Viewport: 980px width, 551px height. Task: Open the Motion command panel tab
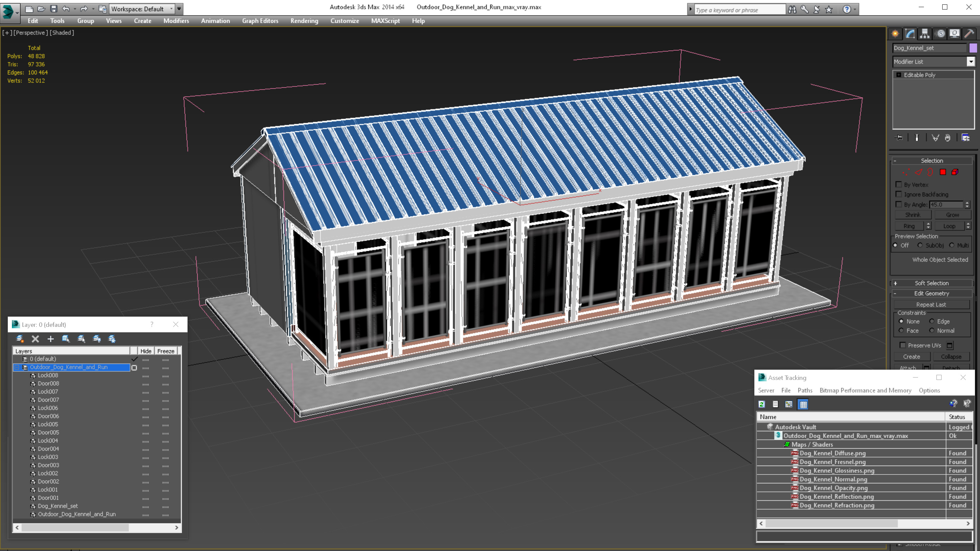point(940,34)
